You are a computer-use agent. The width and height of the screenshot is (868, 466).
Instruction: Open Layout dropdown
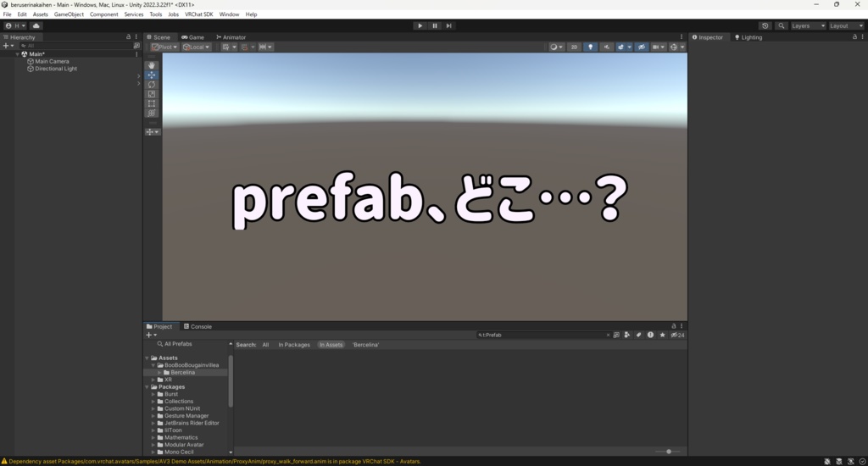coord(846,25)
